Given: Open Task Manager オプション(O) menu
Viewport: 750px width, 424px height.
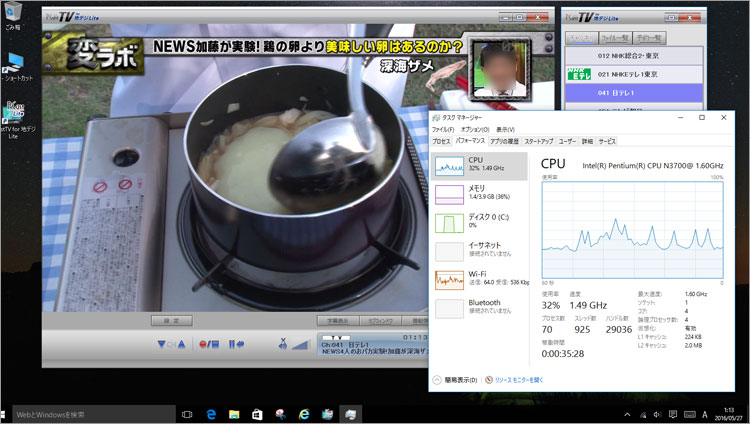Looking at the screenshot, I should (x=475, y=130).
